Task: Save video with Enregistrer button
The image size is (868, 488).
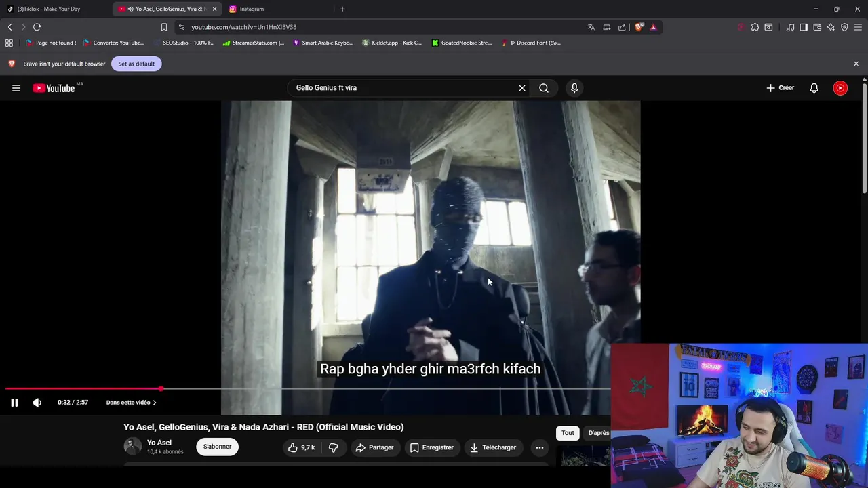Action: [x=431, y=447]
